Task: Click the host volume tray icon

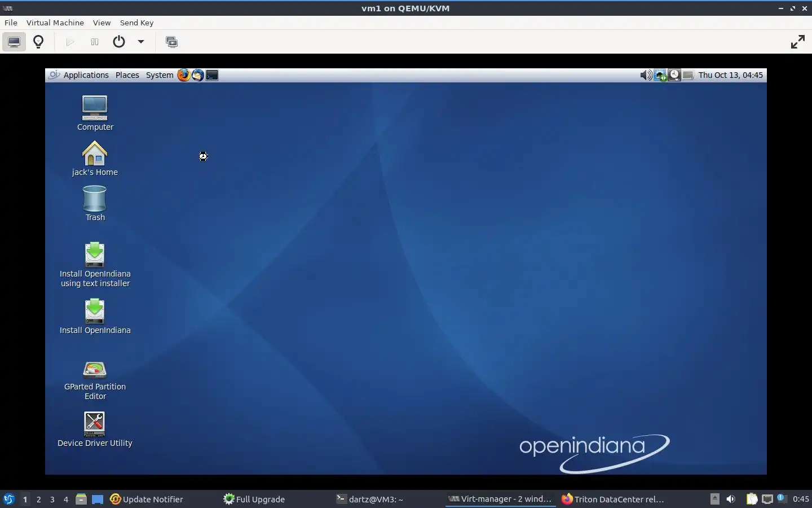Action: [x=731, y=499]
